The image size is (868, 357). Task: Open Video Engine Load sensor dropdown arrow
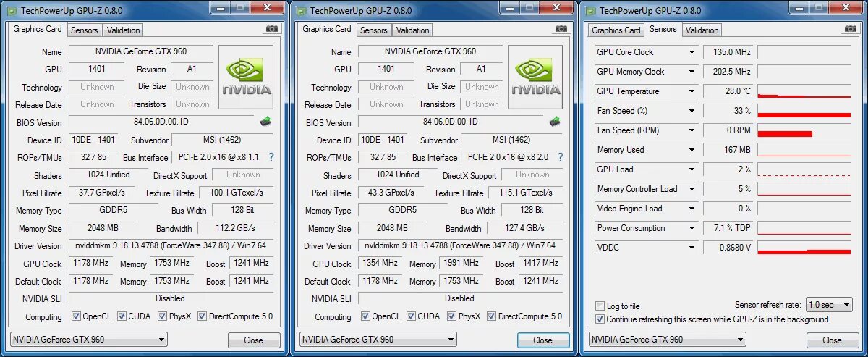click(x=692, y=209)
